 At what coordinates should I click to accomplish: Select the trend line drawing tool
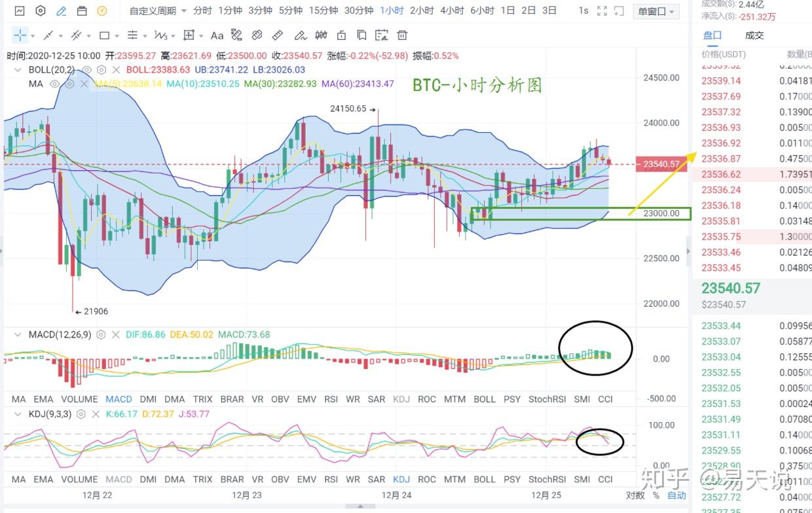click(47, 35)
